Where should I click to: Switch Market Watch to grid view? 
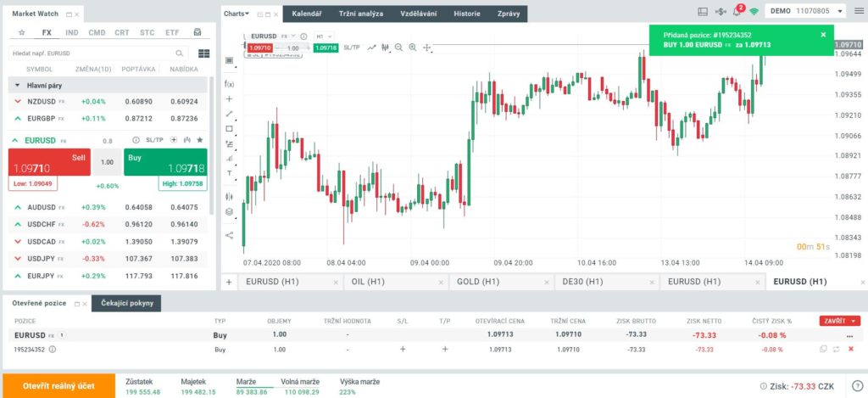[203, 53]
